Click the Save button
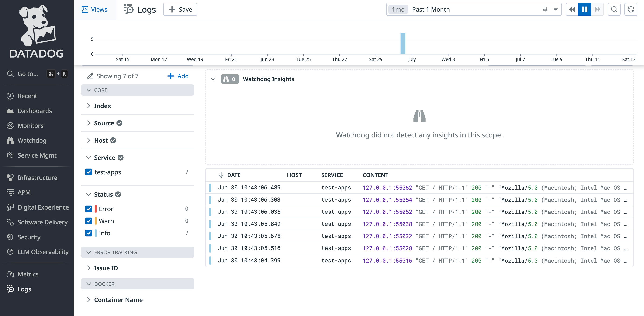The height and width of the screenshot is (316, 644). click(x=180, y=10)
